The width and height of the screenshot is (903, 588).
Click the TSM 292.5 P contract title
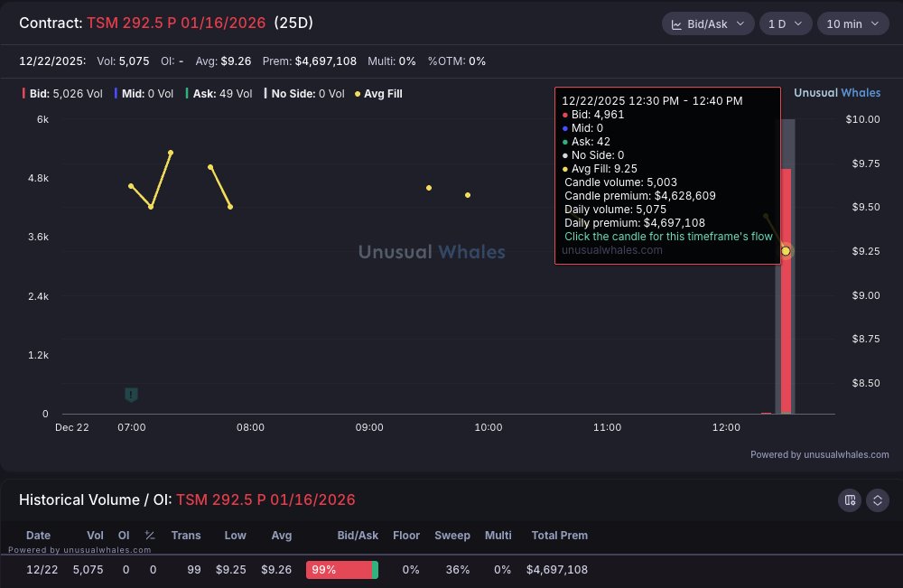click(176, 23)
